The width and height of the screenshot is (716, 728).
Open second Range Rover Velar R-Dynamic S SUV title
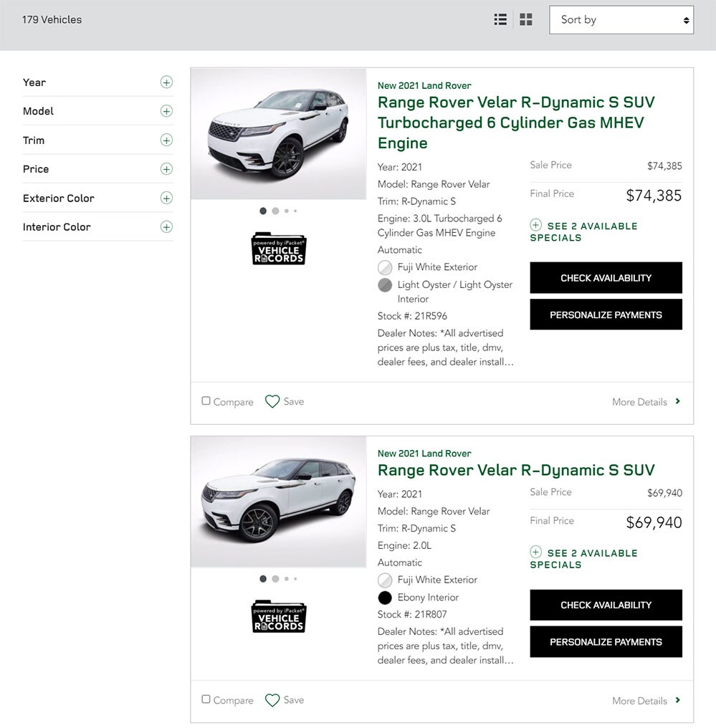coord(516,470)
